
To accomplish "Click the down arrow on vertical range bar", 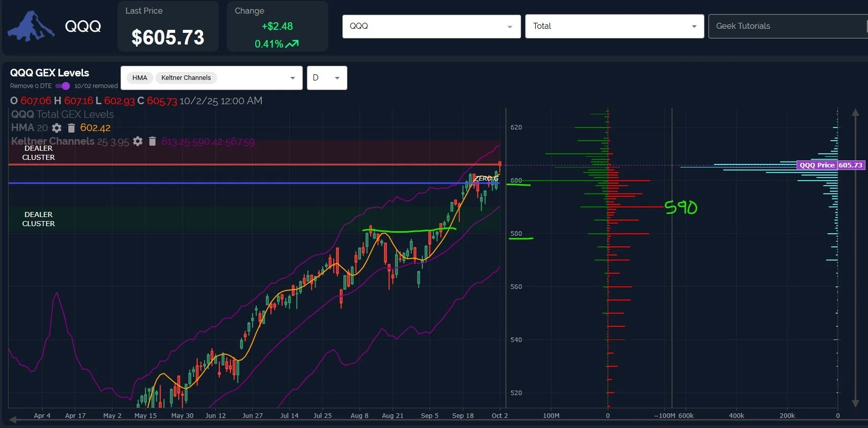I will coord(855,403).
